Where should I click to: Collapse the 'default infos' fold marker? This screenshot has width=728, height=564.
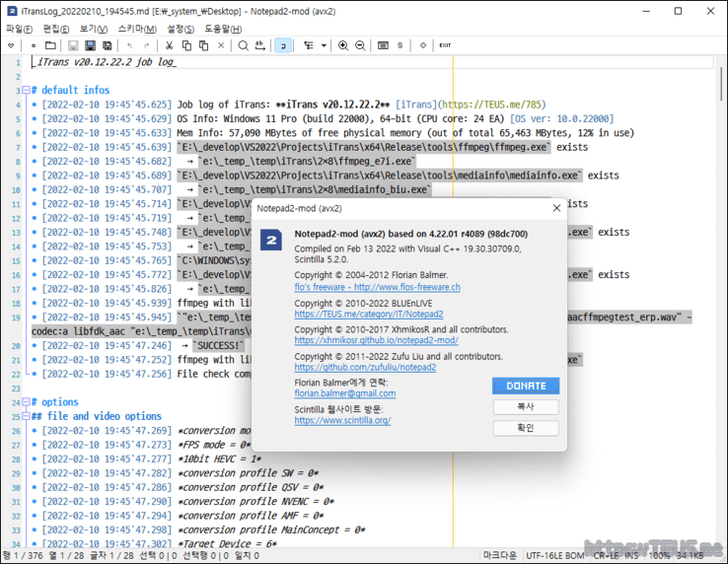(x=26, y=90)
